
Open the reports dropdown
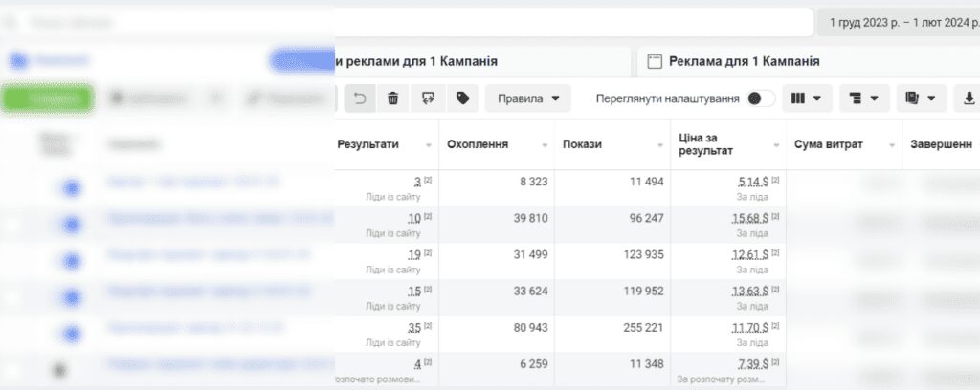point(922,98)
